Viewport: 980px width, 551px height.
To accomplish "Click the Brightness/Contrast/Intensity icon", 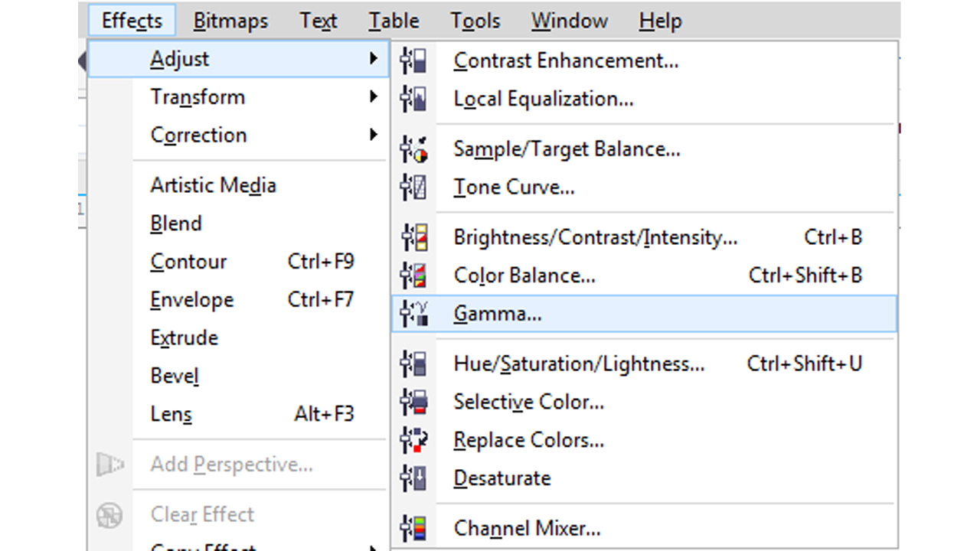I will pos(414,238).
